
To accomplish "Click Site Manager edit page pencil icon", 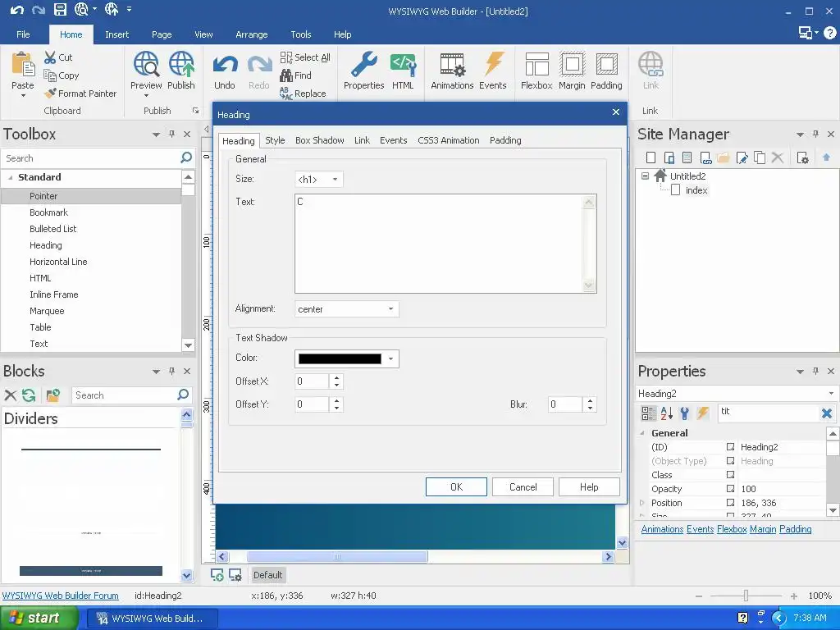I will tap(742, 157).
